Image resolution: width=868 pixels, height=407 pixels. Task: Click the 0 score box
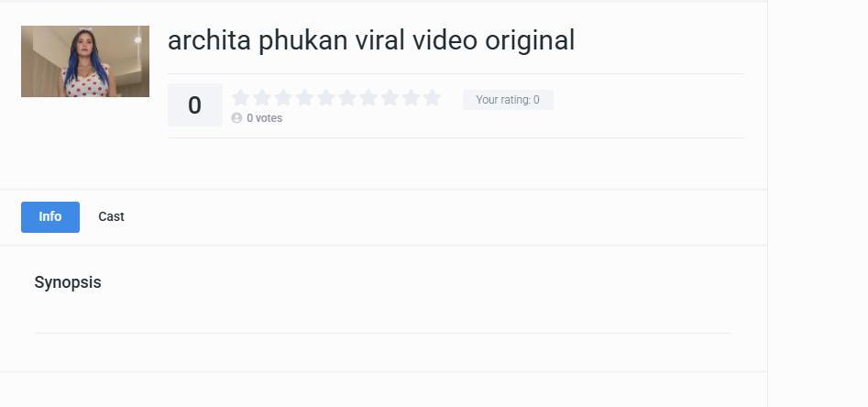pyautogui.click(x=195, y=105)
